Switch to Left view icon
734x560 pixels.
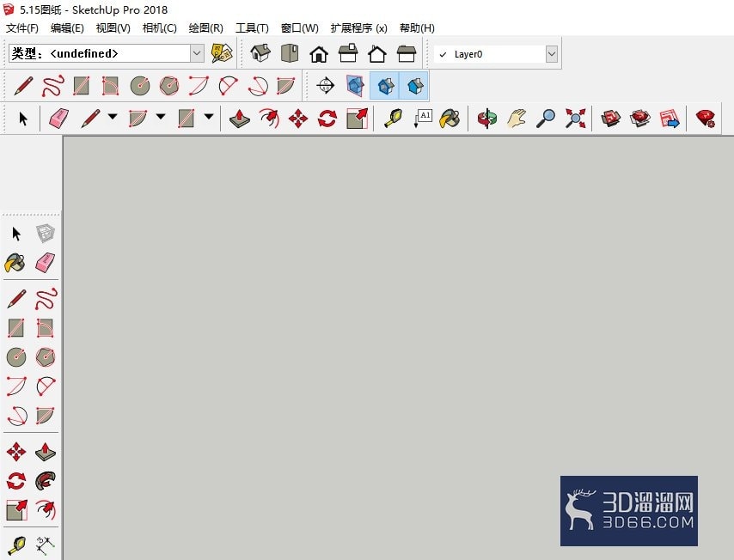(x=407, y=54)
